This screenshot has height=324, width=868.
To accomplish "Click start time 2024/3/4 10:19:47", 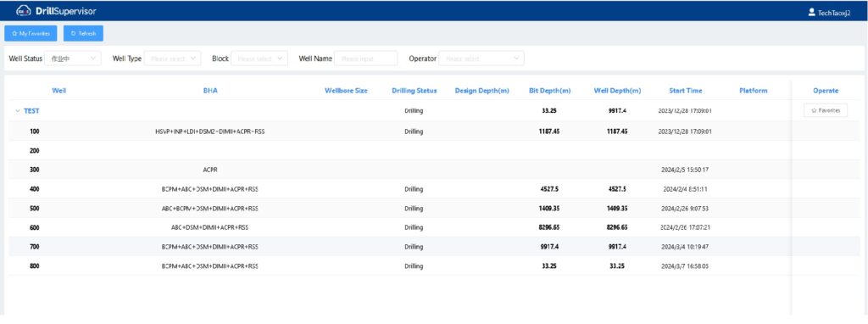I will tap(685, 247).
